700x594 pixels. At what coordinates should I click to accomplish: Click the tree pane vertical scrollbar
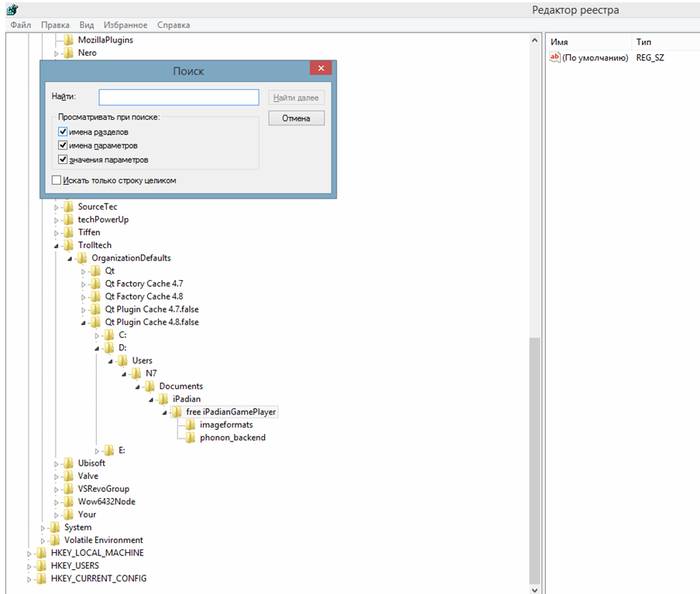[535, 450]
